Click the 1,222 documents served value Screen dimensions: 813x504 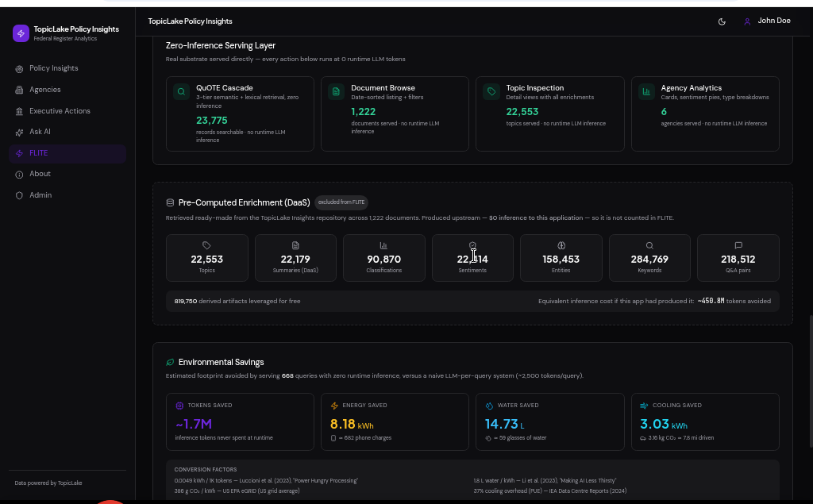point(363,111)
